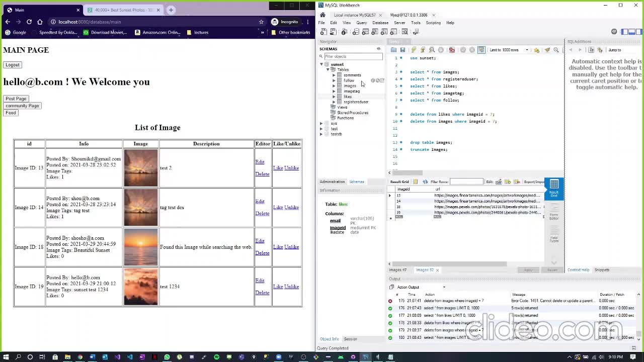Image resolution: width=644 pixels, height=362 pixels.
Task: Switch to the Administration tab in Navigator
Action: [x=332, y=182]
